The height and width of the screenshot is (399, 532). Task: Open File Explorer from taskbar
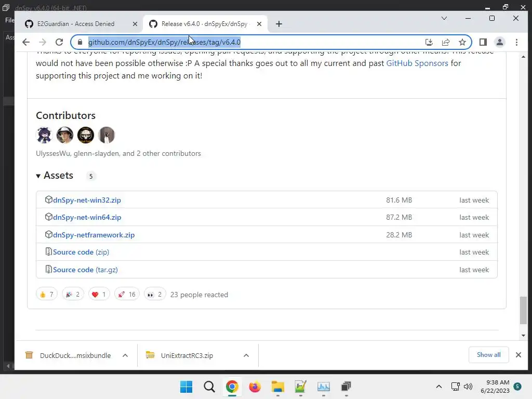point(277,387)
